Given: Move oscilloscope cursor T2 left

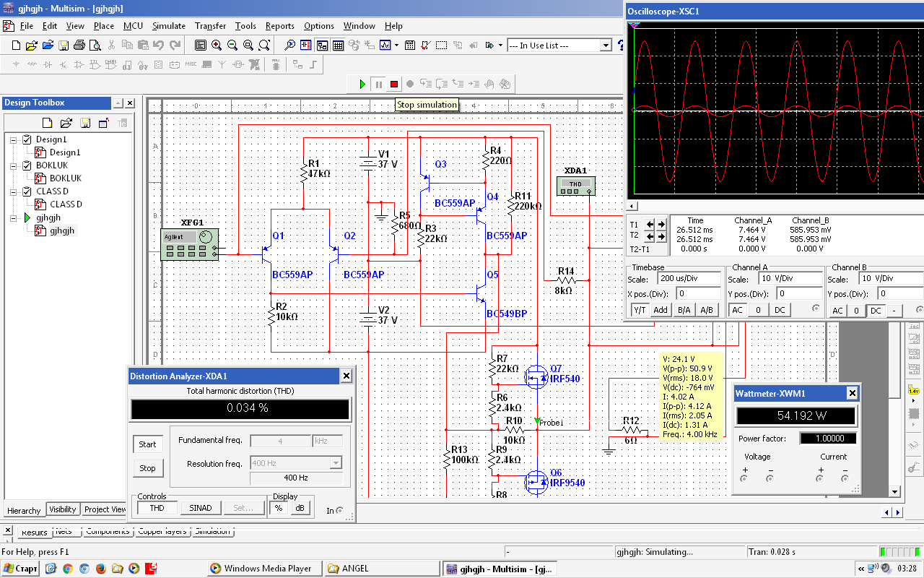Looking at the screenshot, I should click(650, 236).
